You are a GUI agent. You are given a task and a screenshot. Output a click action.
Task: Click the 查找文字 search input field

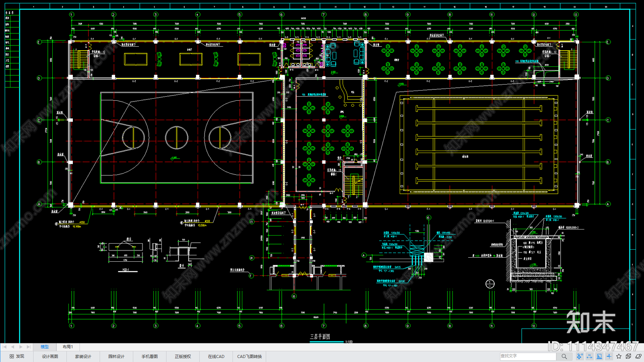pos(528,356)
